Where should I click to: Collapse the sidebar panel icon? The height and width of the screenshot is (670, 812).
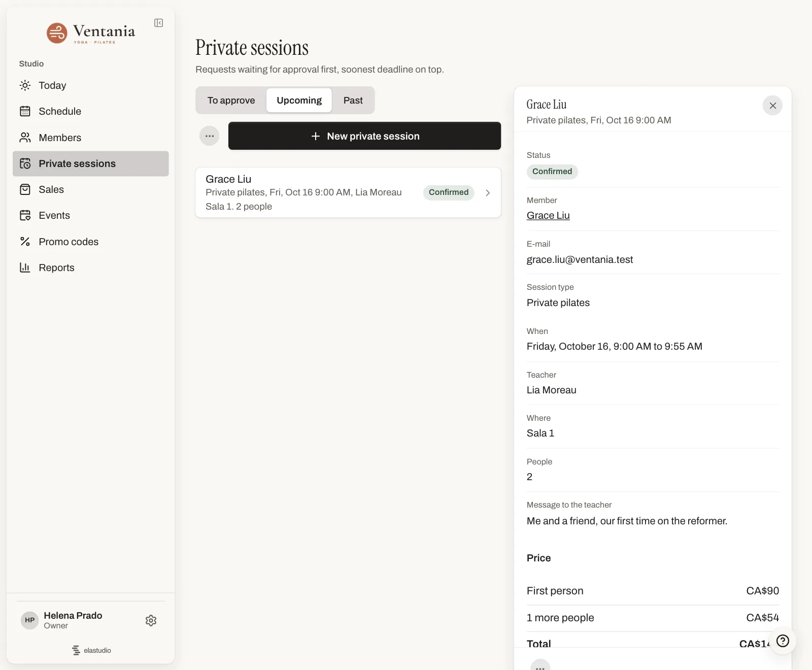[158, 23]
